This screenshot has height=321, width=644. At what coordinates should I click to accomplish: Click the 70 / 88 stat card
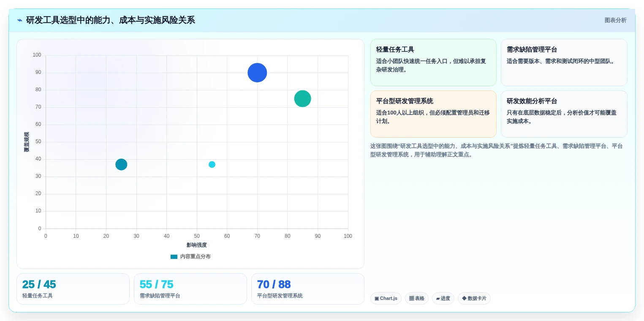(x=308, y=289)
